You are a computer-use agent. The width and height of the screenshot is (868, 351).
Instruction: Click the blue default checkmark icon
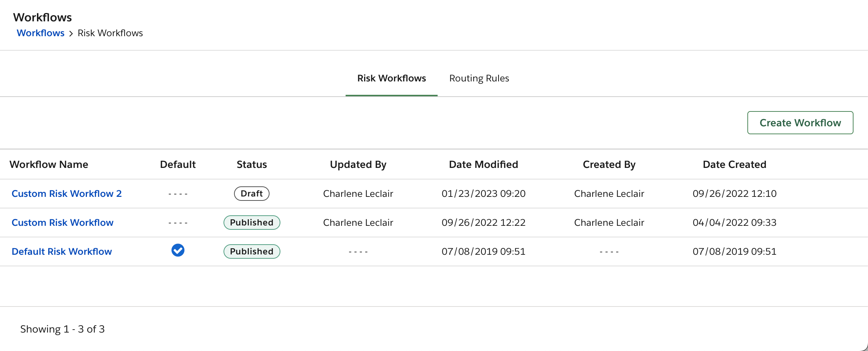[x=178, y=250]
